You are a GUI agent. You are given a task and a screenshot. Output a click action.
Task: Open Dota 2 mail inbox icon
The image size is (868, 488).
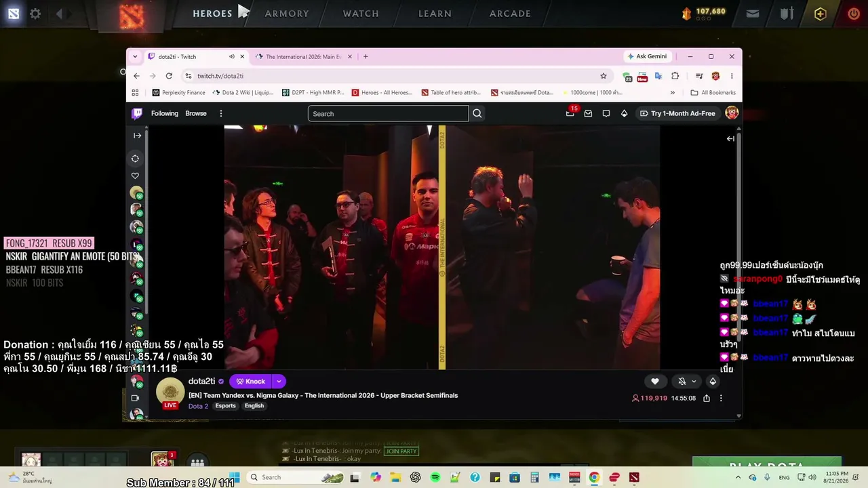[x=753, y=14]
